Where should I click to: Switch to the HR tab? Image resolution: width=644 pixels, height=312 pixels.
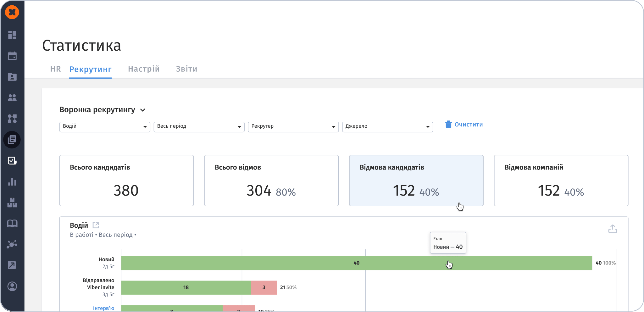tap(56, 69)
